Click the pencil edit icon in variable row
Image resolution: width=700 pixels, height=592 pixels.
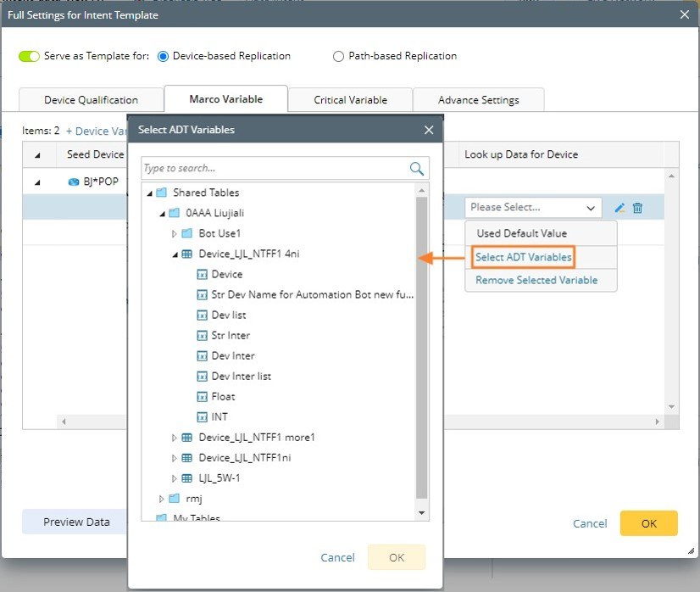tap(619, 208)
